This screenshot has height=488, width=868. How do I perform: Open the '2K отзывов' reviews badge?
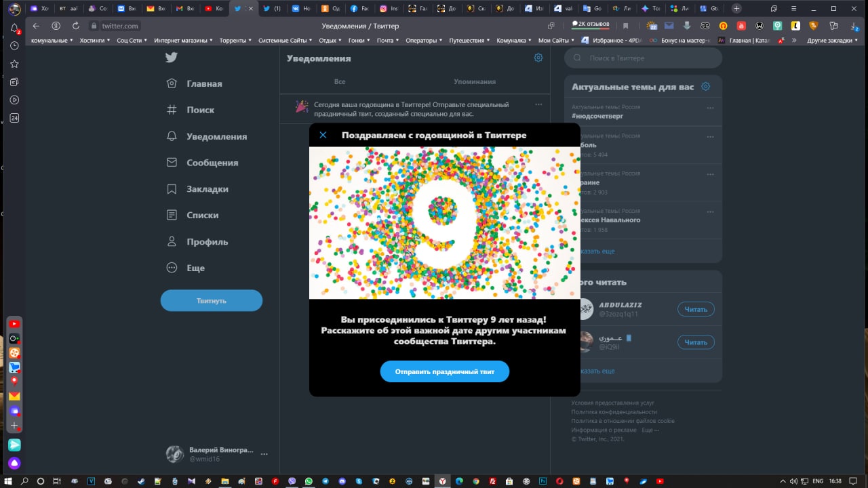(x=590, y=24)
